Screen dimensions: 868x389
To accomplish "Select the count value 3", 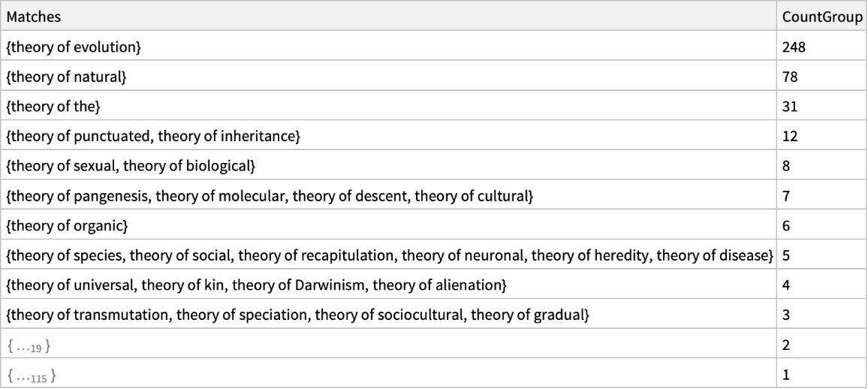I will 786,315.
